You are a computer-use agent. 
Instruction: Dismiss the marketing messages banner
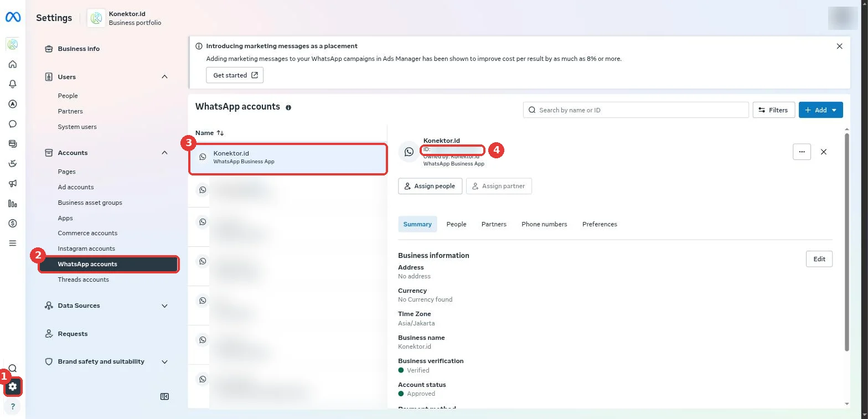[x=839, y=46]
